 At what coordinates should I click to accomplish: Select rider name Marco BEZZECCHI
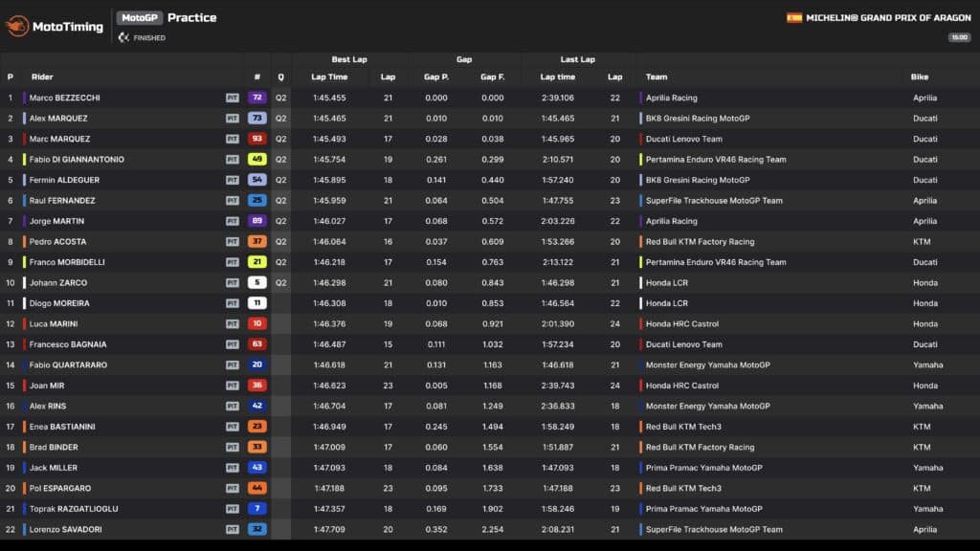click(64, 99)
